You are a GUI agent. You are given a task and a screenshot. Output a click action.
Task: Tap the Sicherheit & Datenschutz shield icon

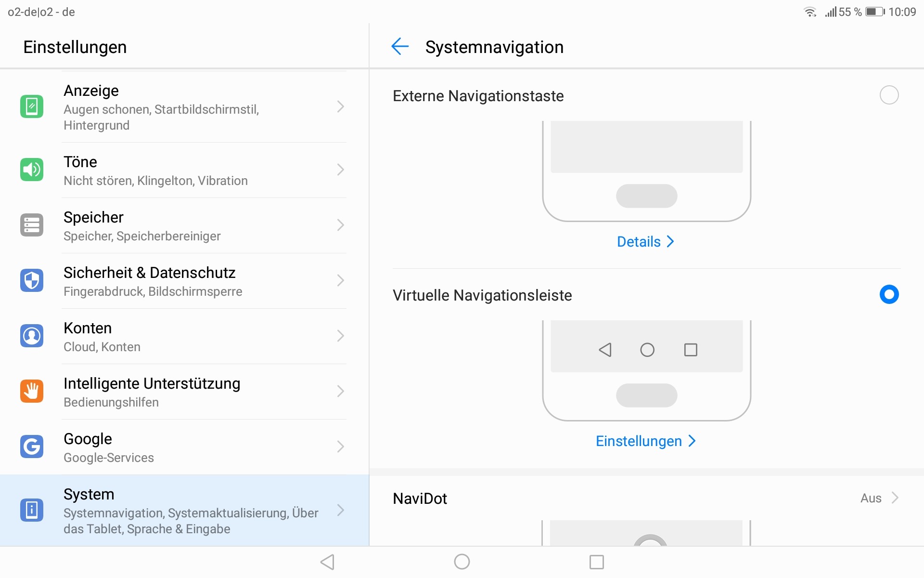[32, 280]
